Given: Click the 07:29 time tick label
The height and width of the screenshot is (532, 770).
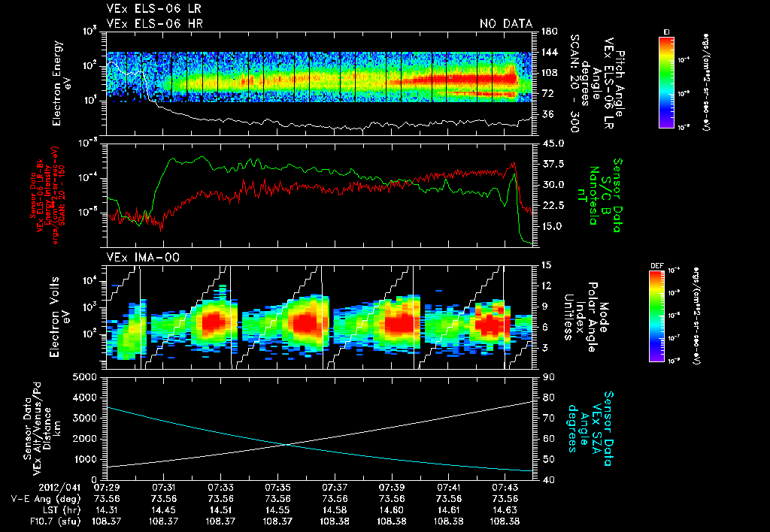Looking at the screenshot, I should 107,488.
